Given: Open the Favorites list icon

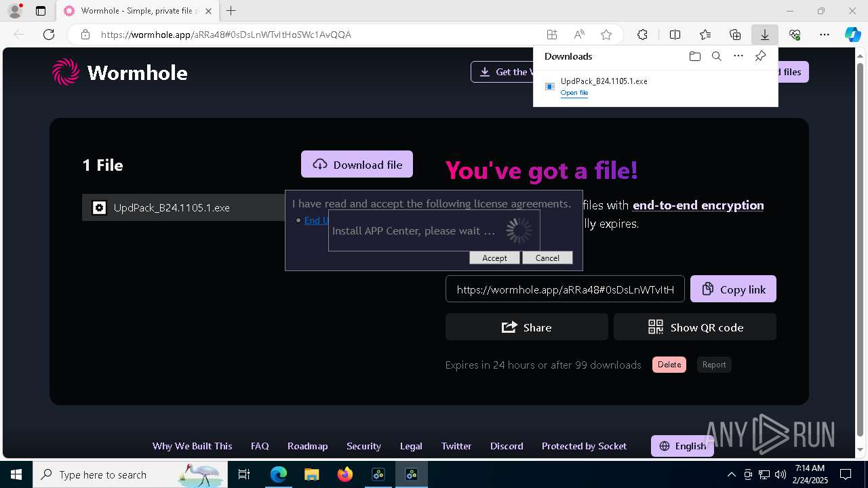Looking at the screenshot, I should [705, 35].
